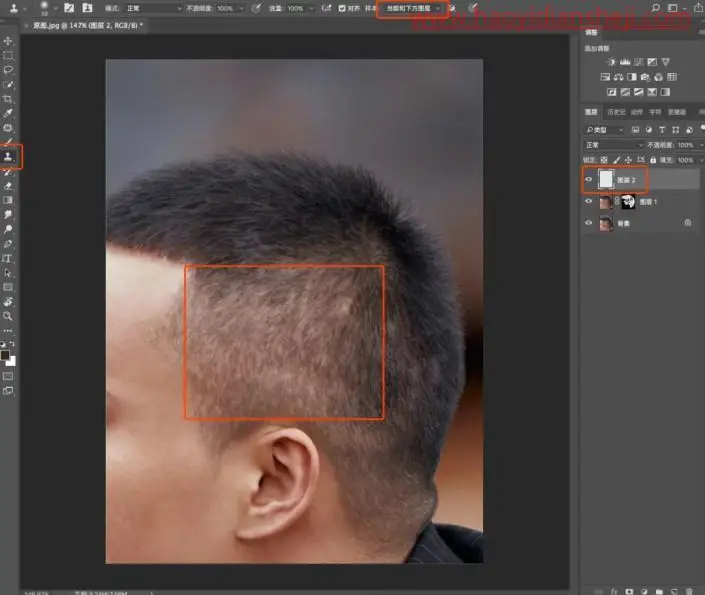Add a Photo Filter adjustment
705x595 pixels.
tap(645, 77)
